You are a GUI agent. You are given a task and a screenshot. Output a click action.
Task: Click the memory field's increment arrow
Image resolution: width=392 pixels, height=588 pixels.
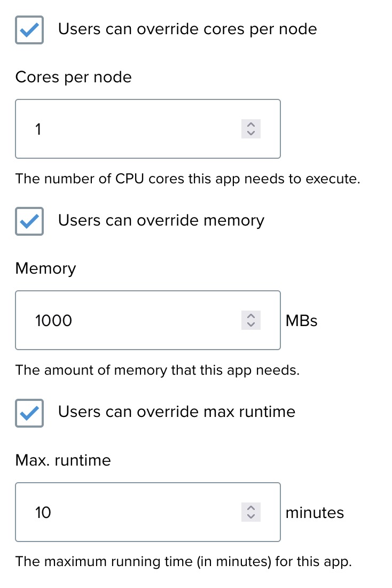(x=251, y=316)
